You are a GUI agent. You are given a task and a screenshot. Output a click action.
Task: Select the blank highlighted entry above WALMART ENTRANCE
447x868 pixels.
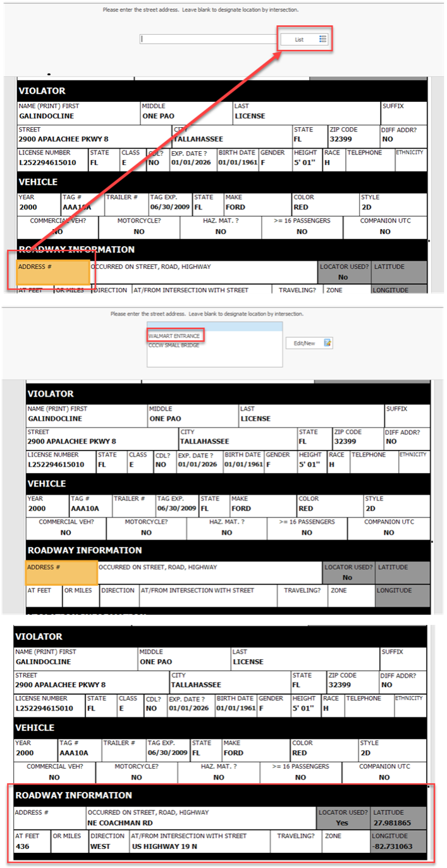214,327
